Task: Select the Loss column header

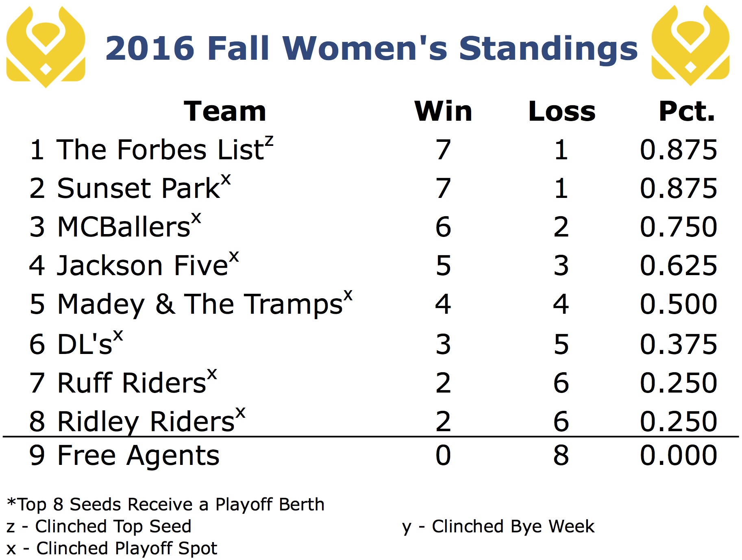Action: (562, 111)
